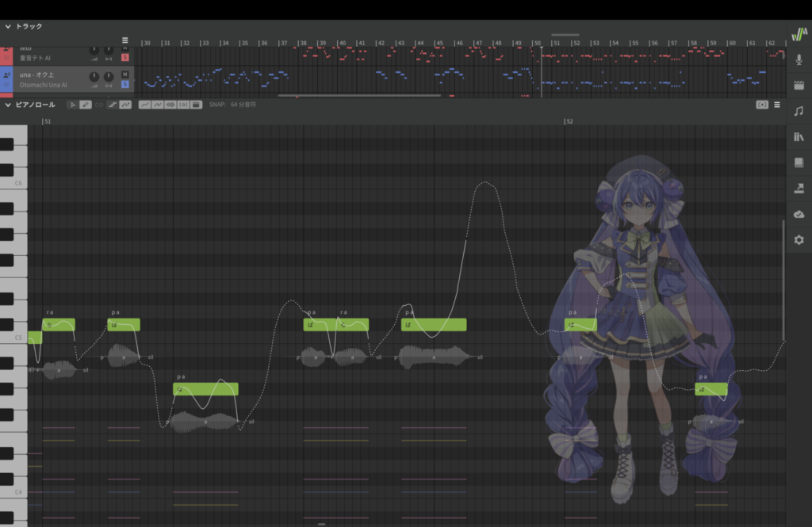Solo the una track
This screenshot has height=527, width=812.
click(124, 84)
